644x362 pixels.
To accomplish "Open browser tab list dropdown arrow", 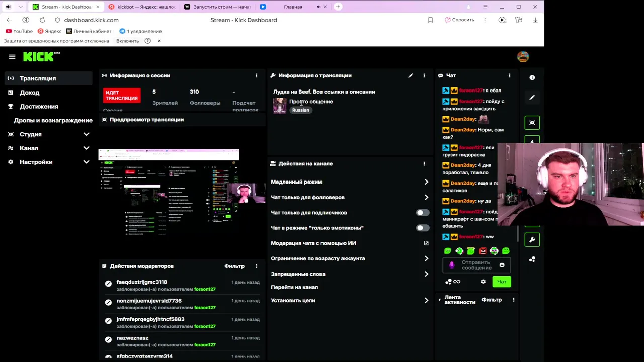I will [x=21, y=7].
